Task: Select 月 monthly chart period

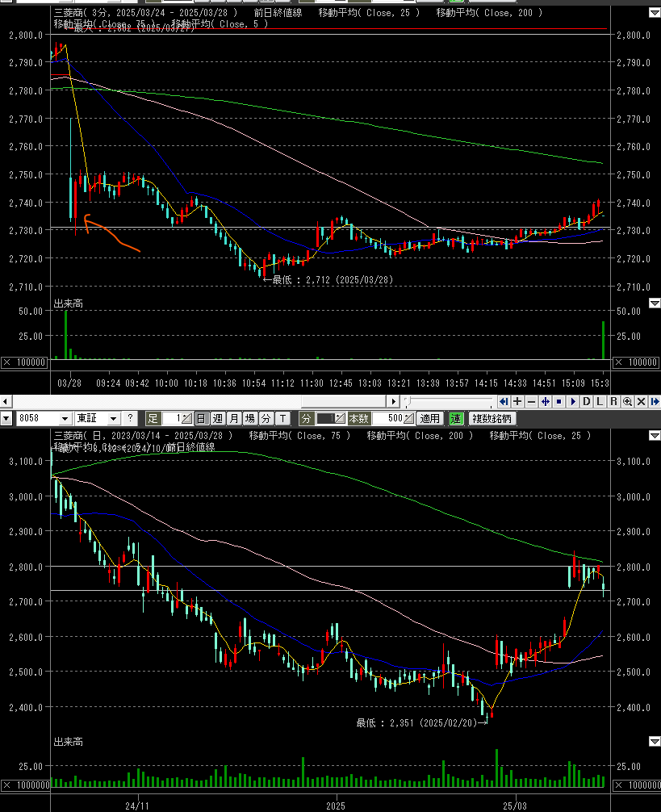Action: click(234, 418)
